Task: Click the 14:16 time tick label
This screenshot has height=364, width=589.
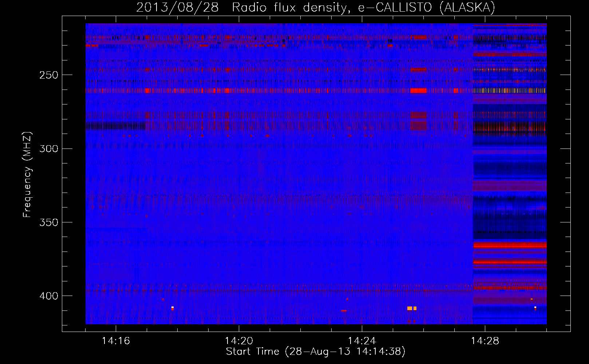Action: pos(116,341)
